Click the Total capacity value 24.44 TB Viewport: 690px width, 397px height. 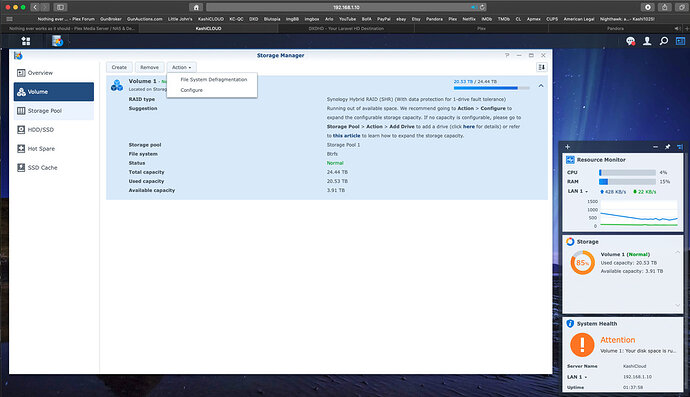[337, 172]
